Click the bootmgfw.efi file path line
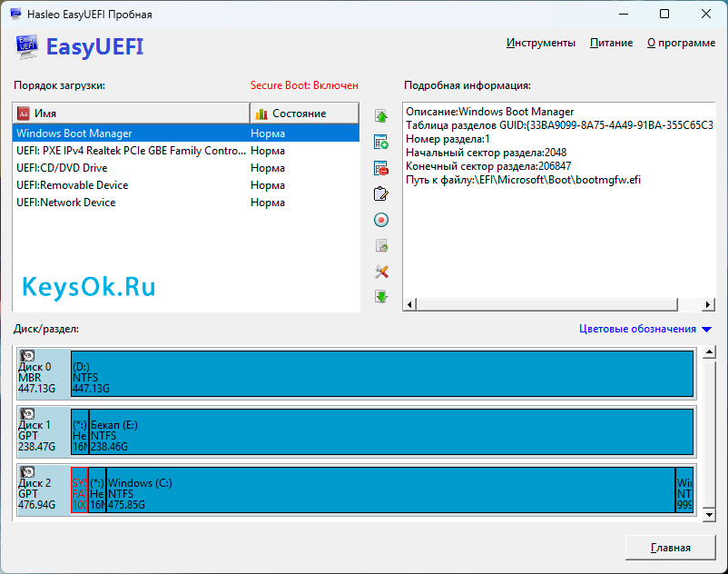The height and width of the screenshot is (574, 728). tap(523, 180)
